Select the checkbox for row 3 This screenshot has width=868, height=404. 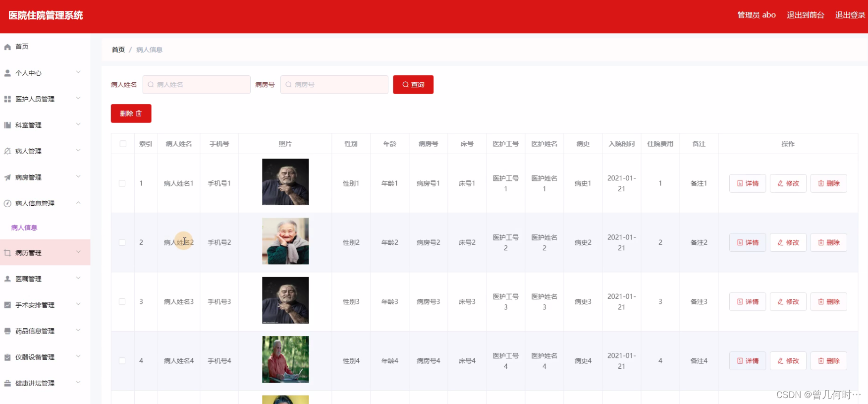(x=122, y=301)
